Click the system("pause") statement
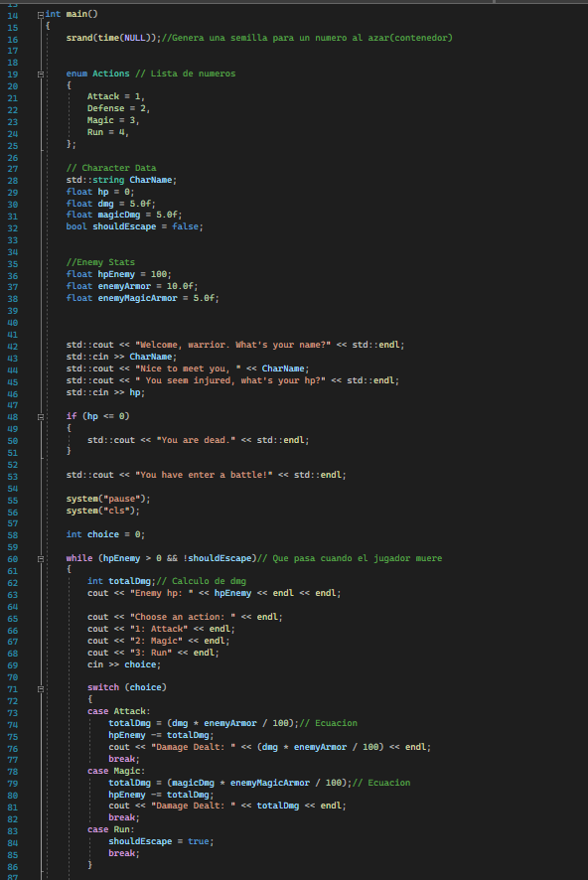The width and height of the screenshot is (588, 880). click(x=108, y=499)
